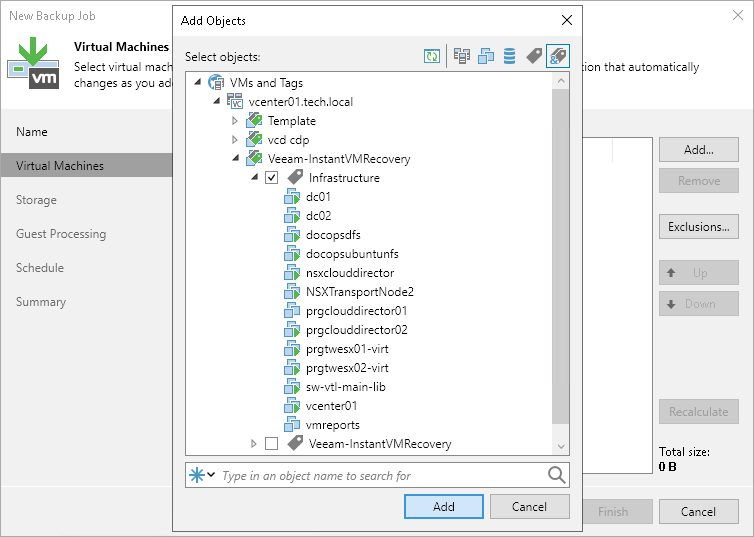Click the nsxclouddirector VM icon
The image size is (754, 537).
[292, 273]
